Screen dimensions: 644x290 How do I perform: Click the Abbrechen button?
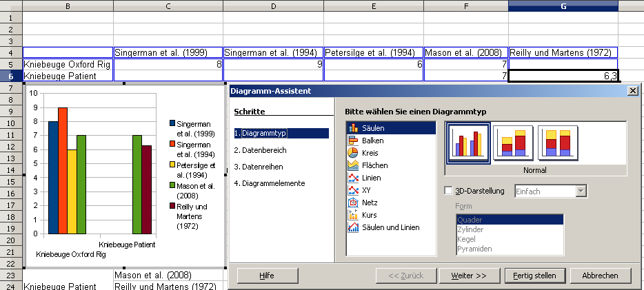click(599, 275)
